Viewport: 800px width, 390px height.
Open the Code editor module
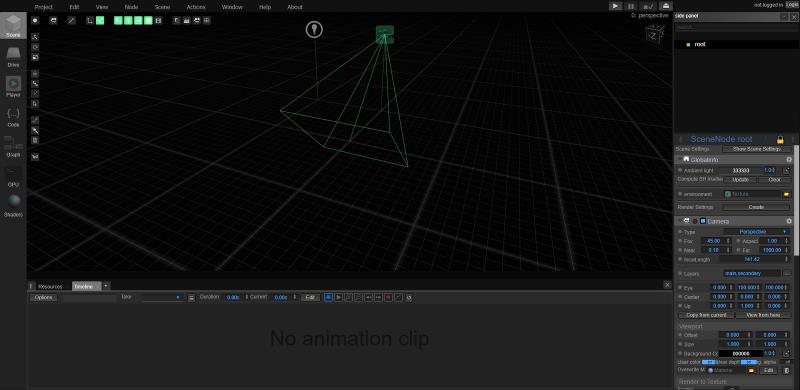click(13, 117)
